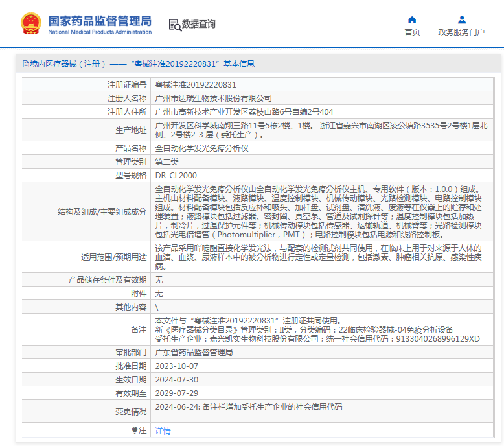Click the 数据查询 heading text

click(199, 24)
